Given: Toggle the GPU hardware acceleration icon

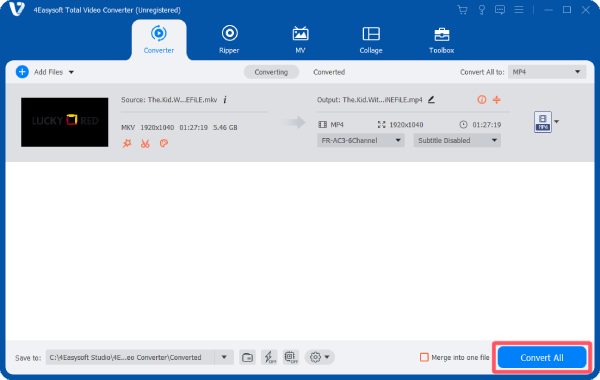Looking at the screenshot, I should (291, 357).
